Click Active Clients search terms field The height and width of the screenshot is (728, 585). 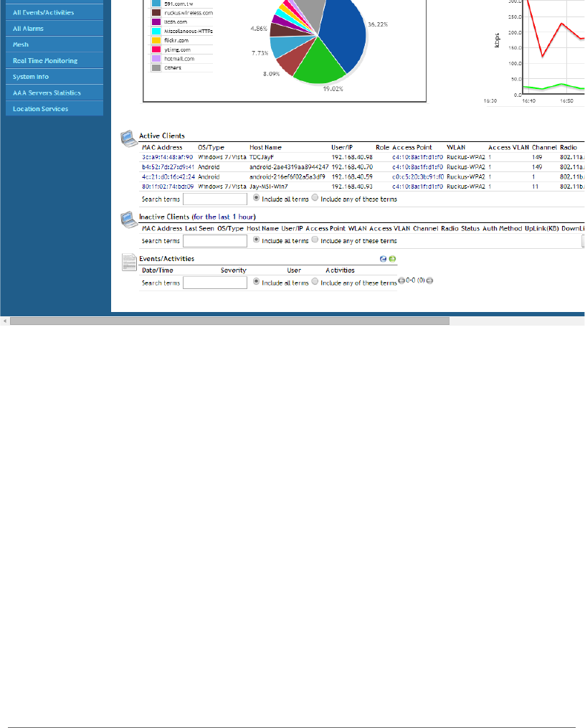pyautogui.click(x=215, y=199)
